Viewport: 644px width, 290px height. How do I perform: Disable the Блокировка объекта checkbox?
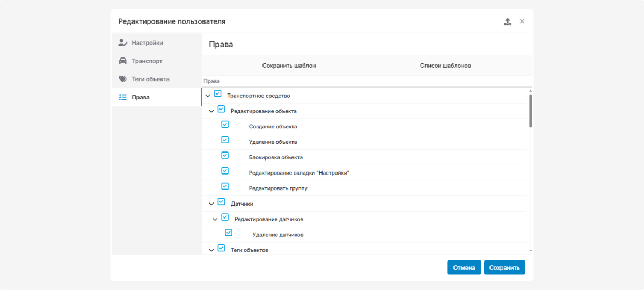coord(225,155)
